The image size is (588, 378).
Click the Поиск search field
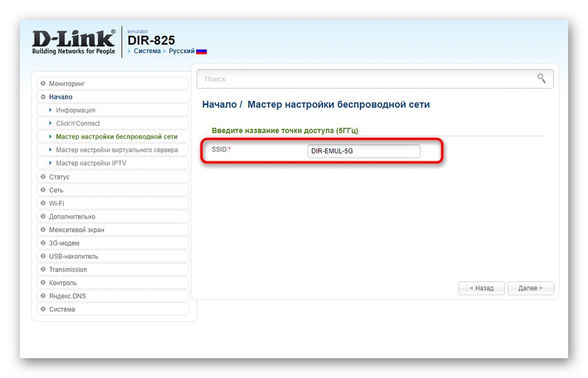(375, 79)
